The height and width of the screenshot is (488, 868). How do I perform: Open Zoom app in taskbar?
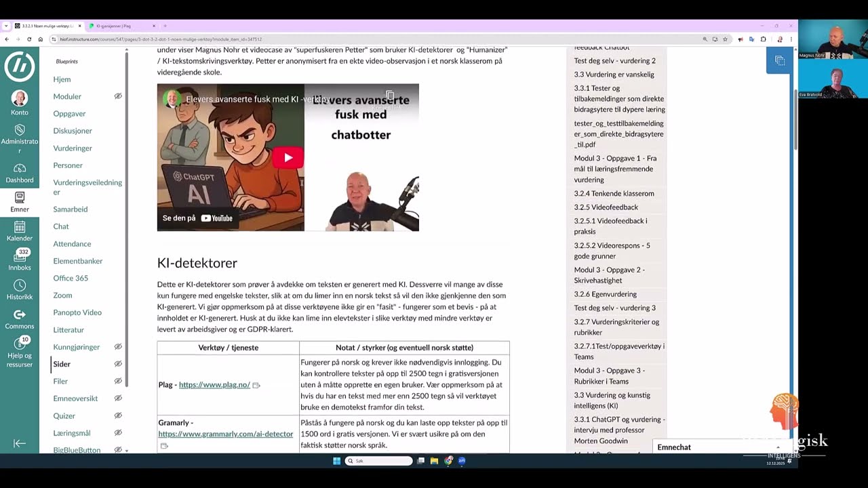click(462, 461)
